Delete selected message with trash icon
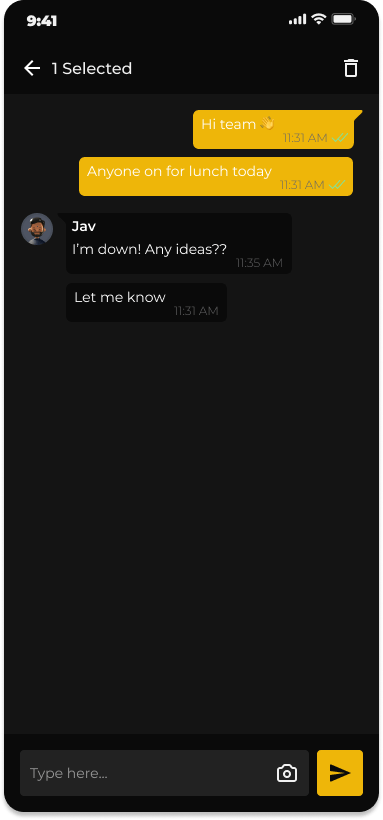 (x=351, y=68)
